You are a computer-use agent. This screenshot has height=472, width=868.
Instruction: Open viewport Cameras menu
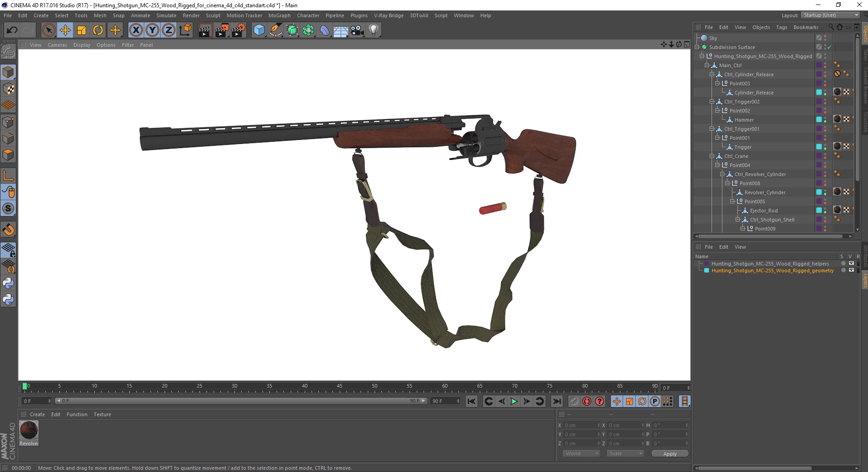click(57, 45)
